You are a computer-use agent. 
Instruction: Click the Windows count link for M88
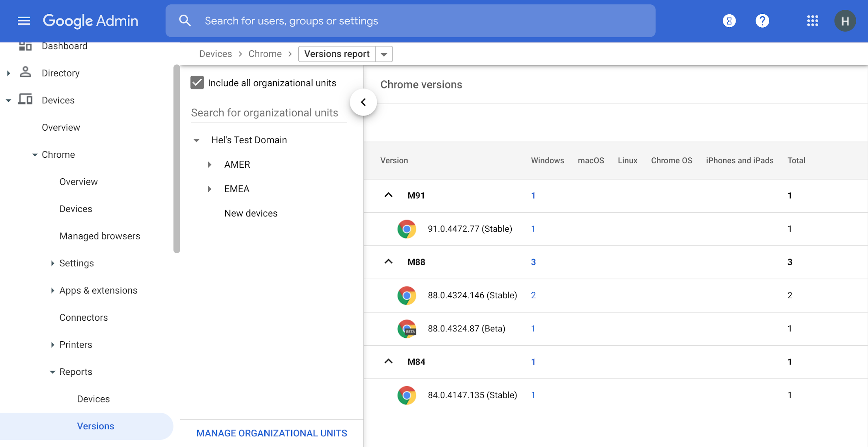click(x=533, y=261)
